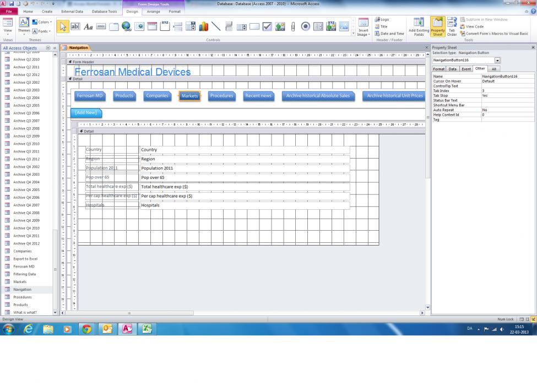Viewport: 537px width, 392px height.
Task: Select the Line control tool
Action: click(x=216, y=27)
